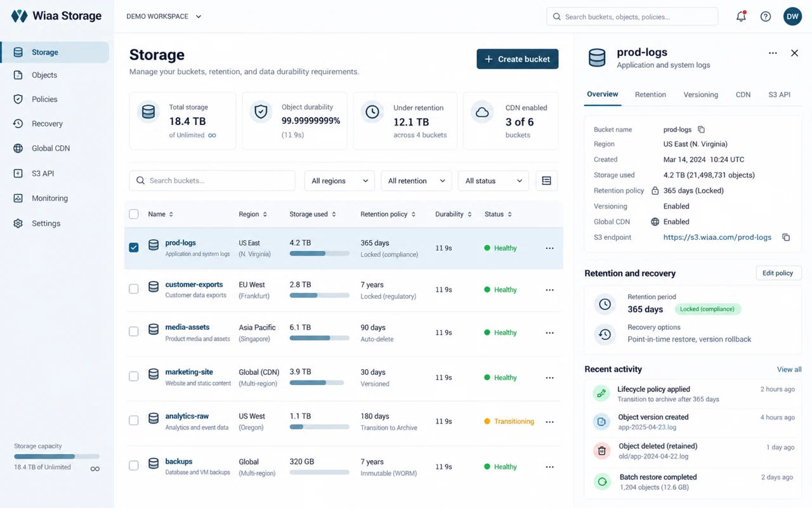Viewport: 812px width, 508px height.
Task: Open the help question mark icon
Action: click(x=766, y=16)
